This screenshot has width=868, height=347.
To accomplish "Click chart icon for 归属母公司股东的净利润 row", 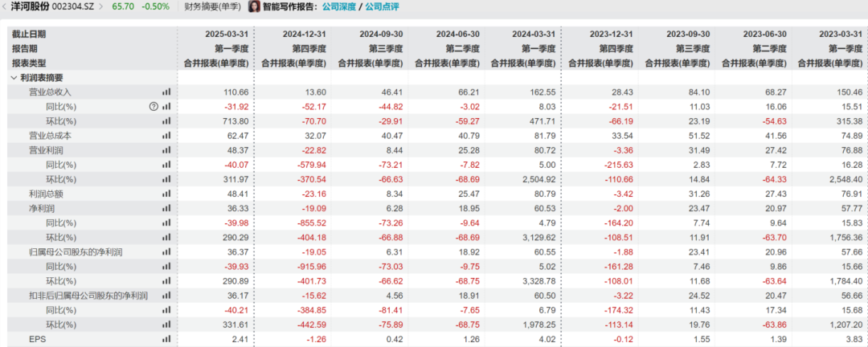I will pyautogui.click(x=167, y=252).
